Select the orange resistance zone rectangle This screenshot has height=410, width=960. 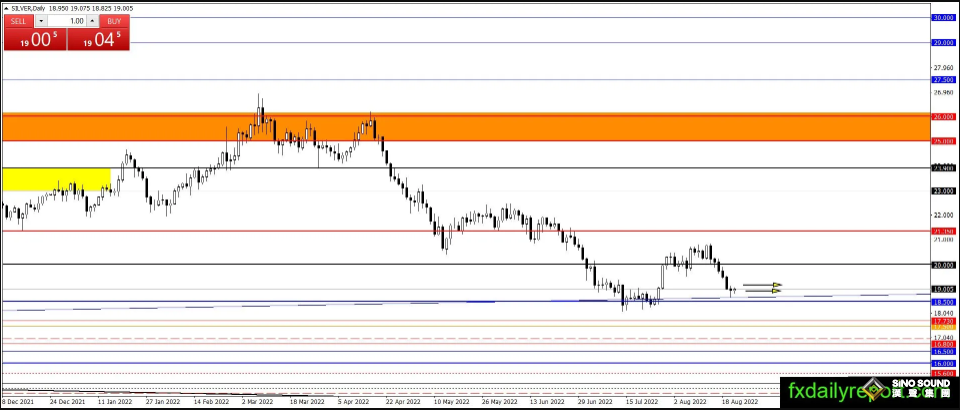(467, 127)
